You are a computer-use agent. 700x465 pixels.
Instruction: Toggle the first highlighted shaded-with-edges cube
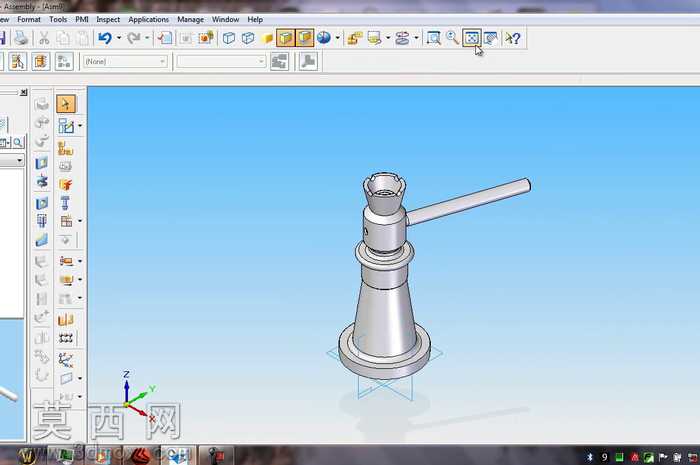click(x=286, y=38)
